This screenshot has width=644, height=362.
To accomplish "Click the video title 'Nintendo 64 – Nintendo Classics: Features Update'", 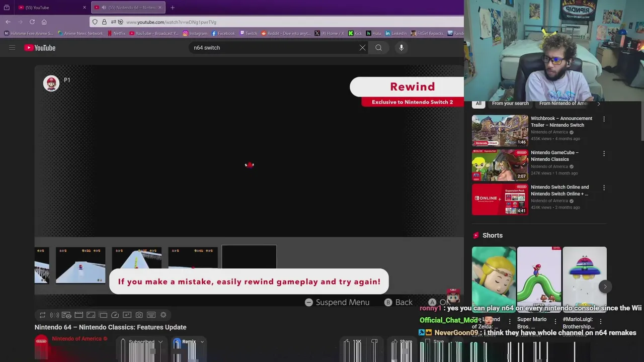I will click(x=110, y=327).
